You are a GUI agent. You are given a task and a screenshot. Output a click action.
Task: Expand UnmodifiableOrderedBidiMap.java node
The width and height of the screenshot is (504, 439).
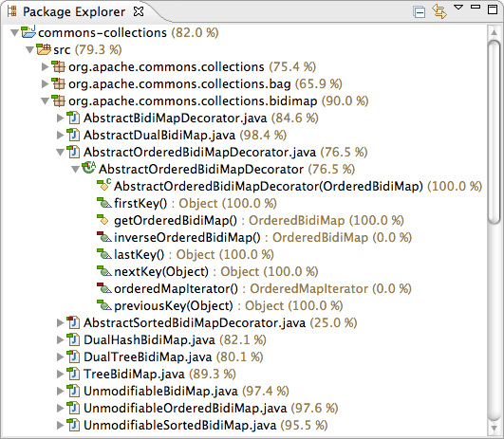60,408
